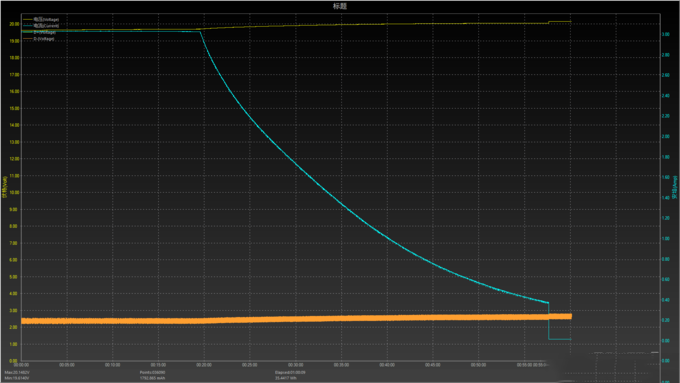Click the 15.00 label on voltage axis
This screenshot has width=680, height=383.
[14, 108]
